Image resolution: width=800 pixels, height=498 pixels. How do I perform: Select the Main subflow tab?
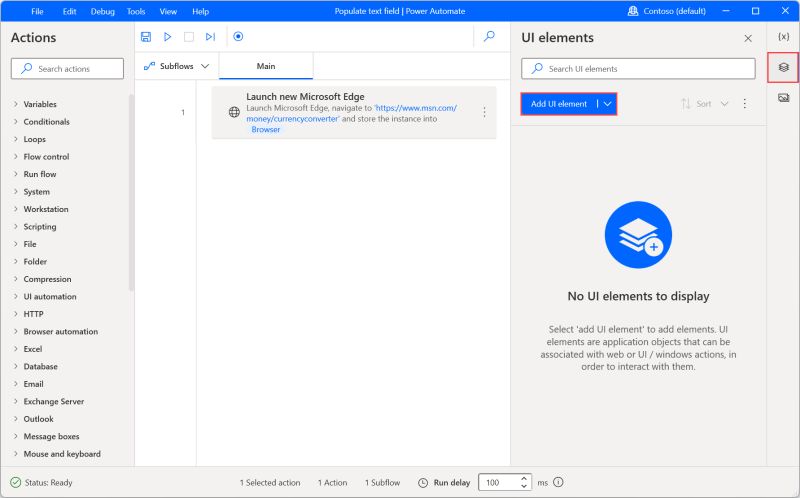point(266,66)
